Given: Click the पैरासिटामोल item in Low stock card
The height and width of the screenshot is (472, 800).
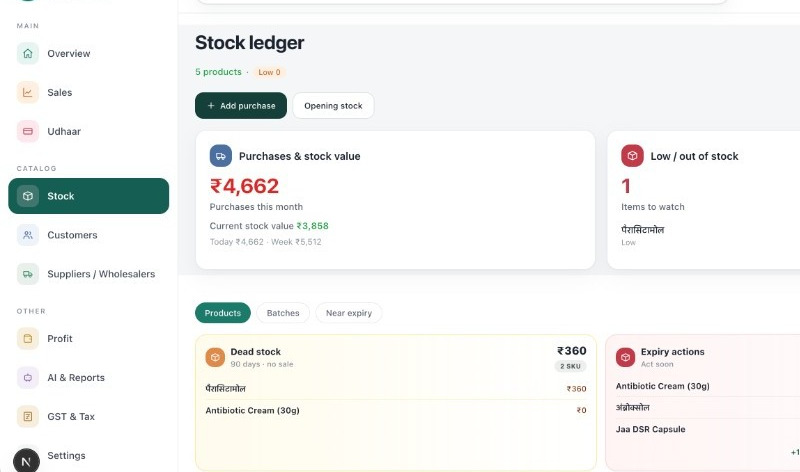Looking at the screenshot, I should pyautogui.click(x=642, y=230).
